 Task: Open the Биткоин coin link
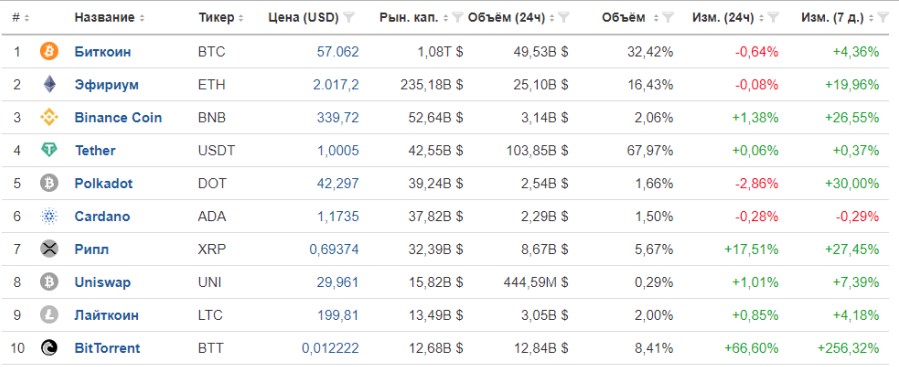[x=103, y=52]
